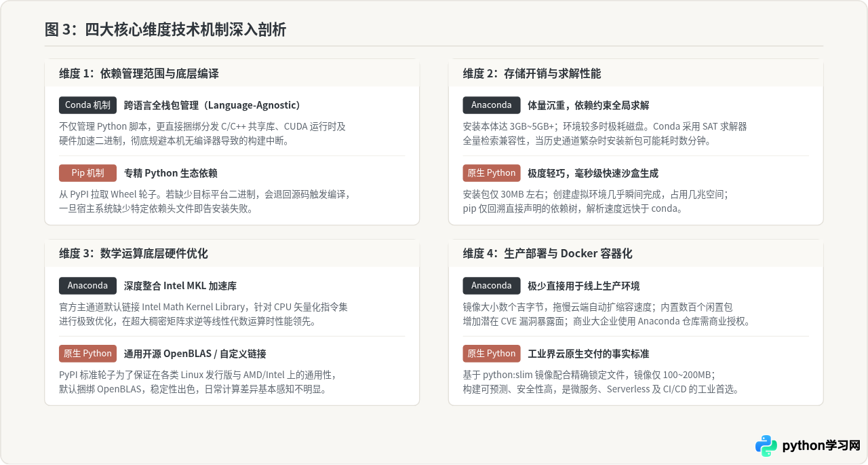Click the Anaconda badge beside "深度整合 Intel MKL 加速库"

click(x=88, y=286)
